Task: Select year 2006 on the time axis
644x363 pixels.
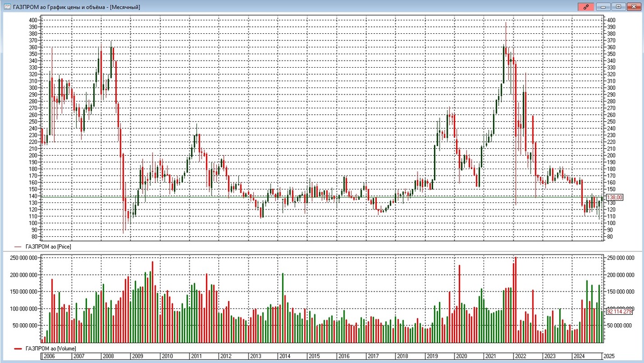Action: 49,356
